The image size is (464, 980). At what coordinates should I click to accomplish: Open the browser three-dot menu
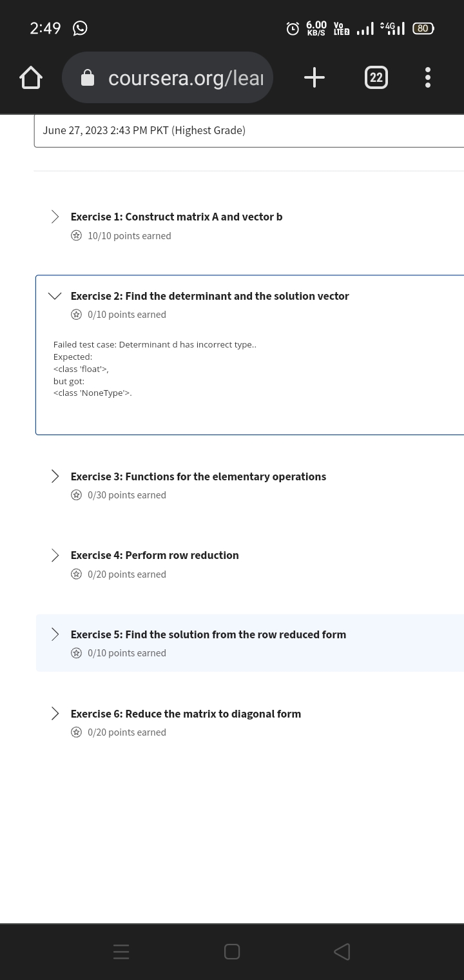point(428,78)
